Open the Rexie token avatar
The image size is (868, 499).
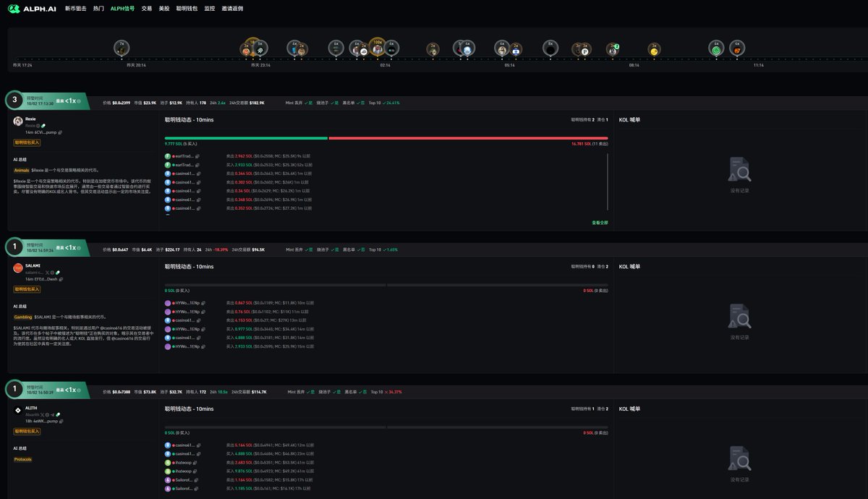18,121
